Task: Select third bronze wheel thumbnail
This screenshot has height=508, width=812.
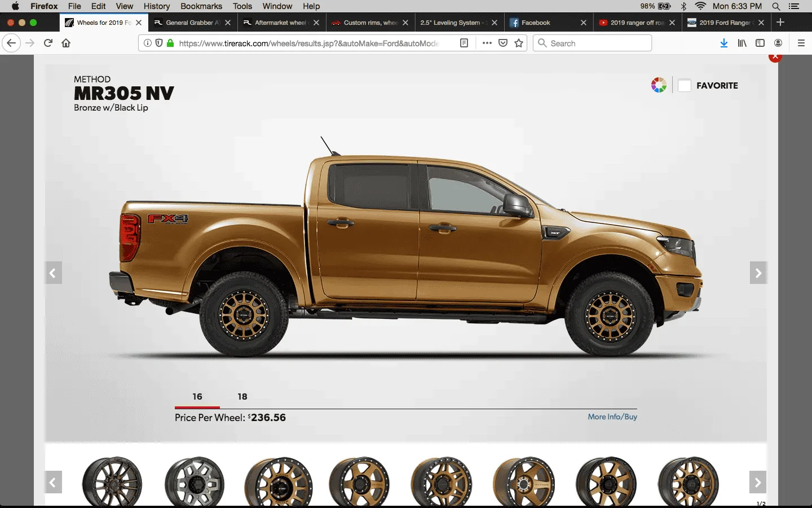Action: click(x=278, y=481)
